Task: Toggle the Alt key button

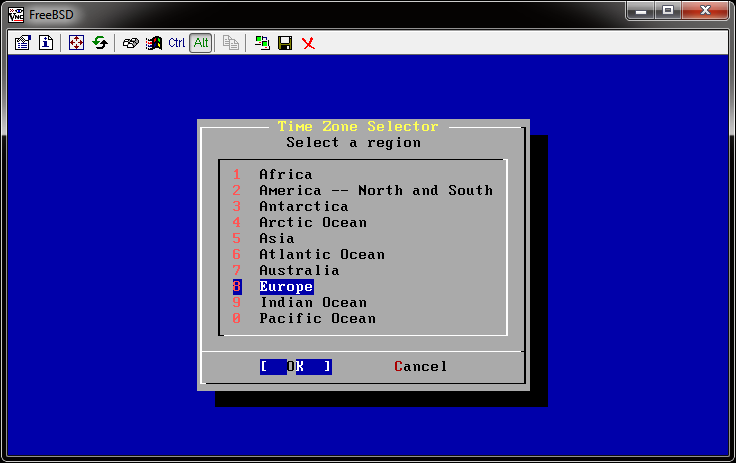Action: pyautogui.click(x=201, y=43)
